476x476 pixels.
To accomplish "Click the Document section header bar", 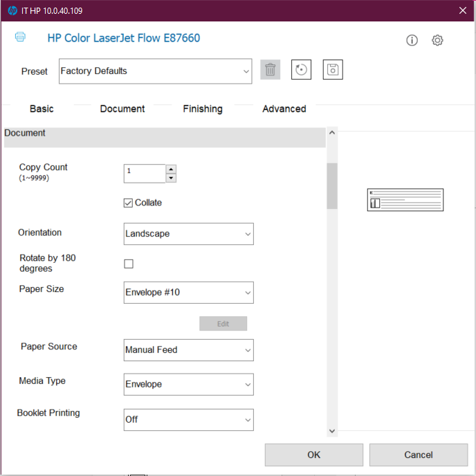I will click(x=165, y=138).
